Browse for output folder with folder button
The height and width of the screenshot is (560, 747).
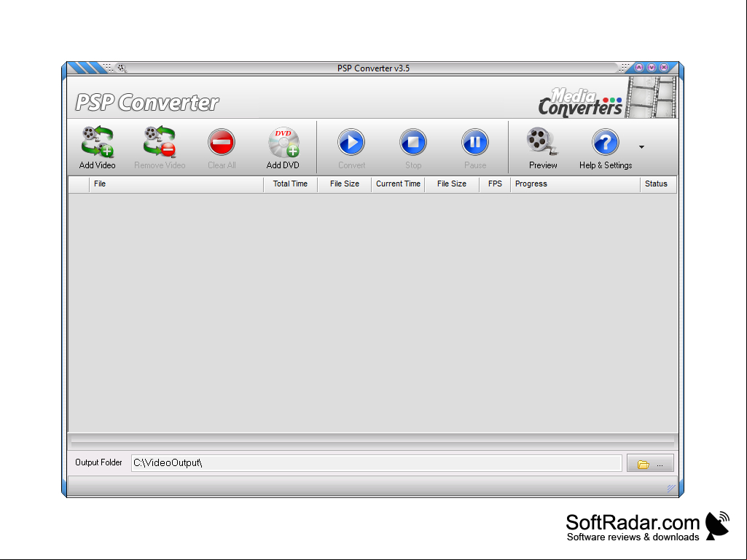(x=650, y=463)
